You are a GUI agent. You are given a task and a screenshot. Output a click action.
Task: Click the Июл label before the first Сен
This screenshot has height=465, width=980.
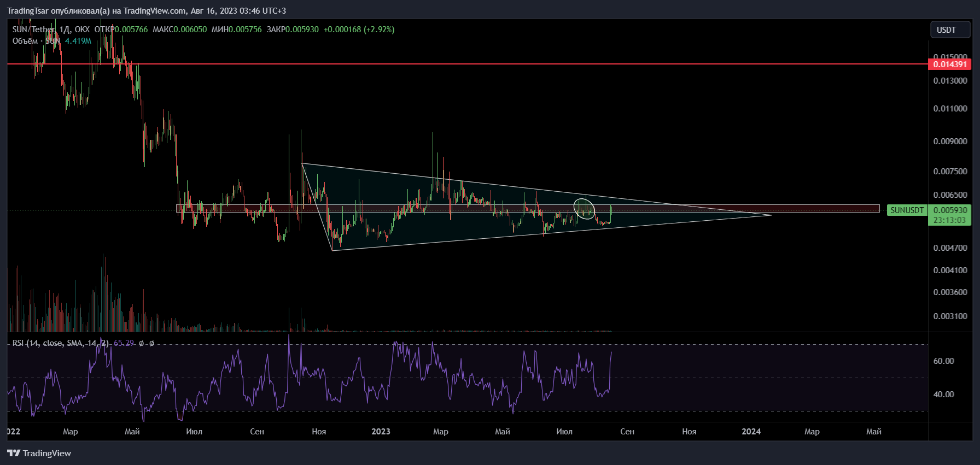point(194,432)
